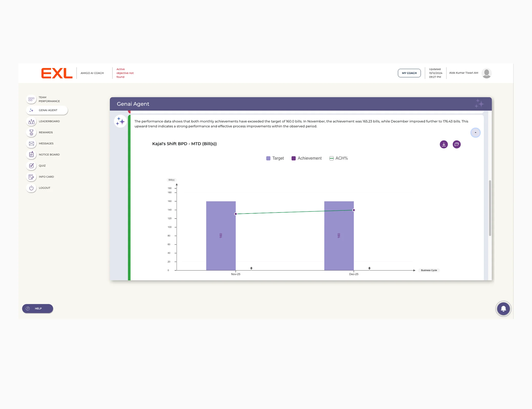Image resolution: width=532 pixels, height=409 pixels.
Task: Click the Logout power icon
Action: [31, 188]
